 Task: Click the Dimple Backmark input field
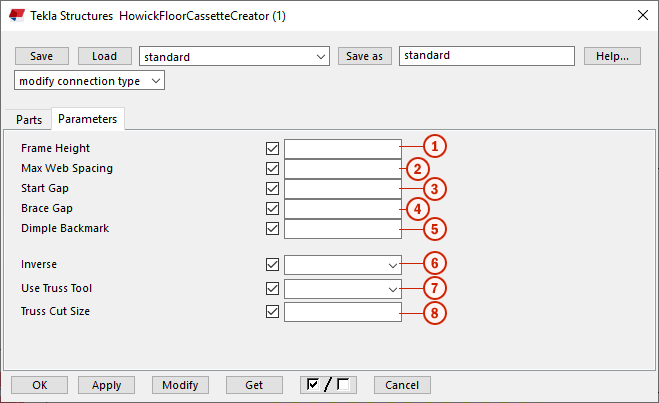[x=343, y=229]
